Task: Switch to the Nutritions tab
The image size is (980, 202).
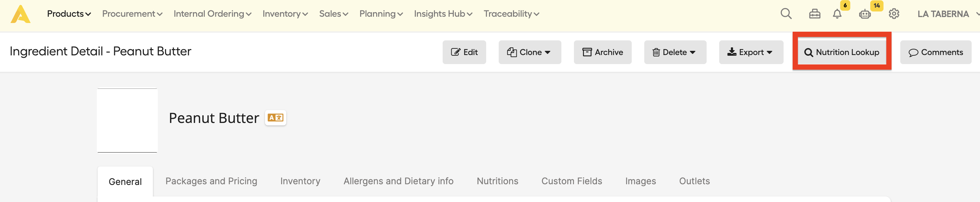Action: (x=497, y=181)
